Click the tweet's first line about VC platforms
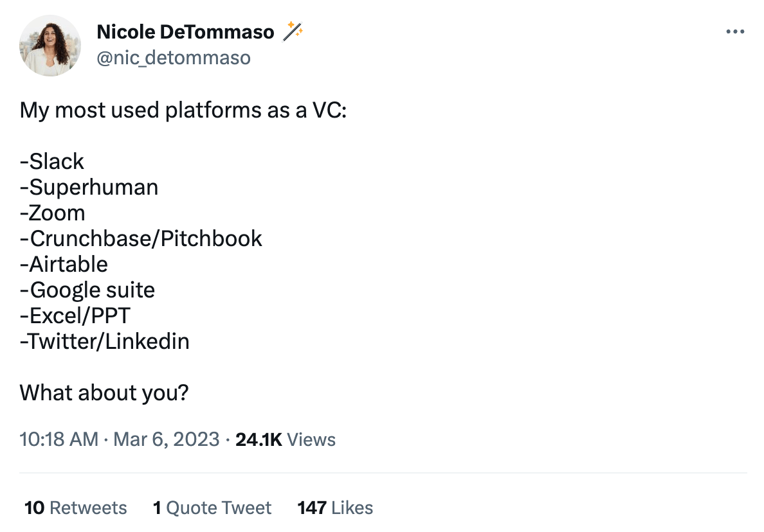Viewport: 764px width, 532px height. tap(183, 110)
